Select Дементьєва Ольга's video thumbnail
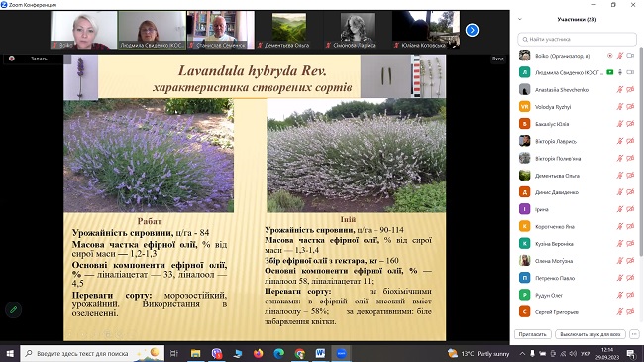 289,30
